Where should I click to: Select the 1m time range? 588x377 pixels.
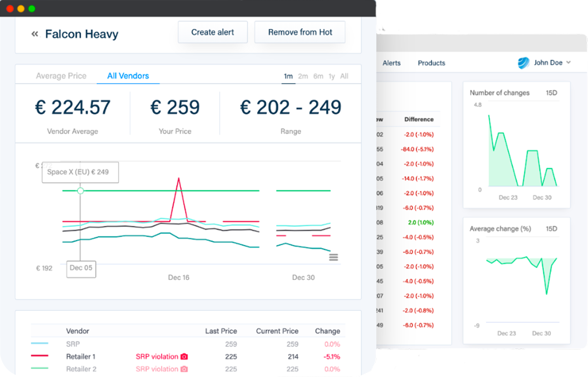click(x=288, y=76)
